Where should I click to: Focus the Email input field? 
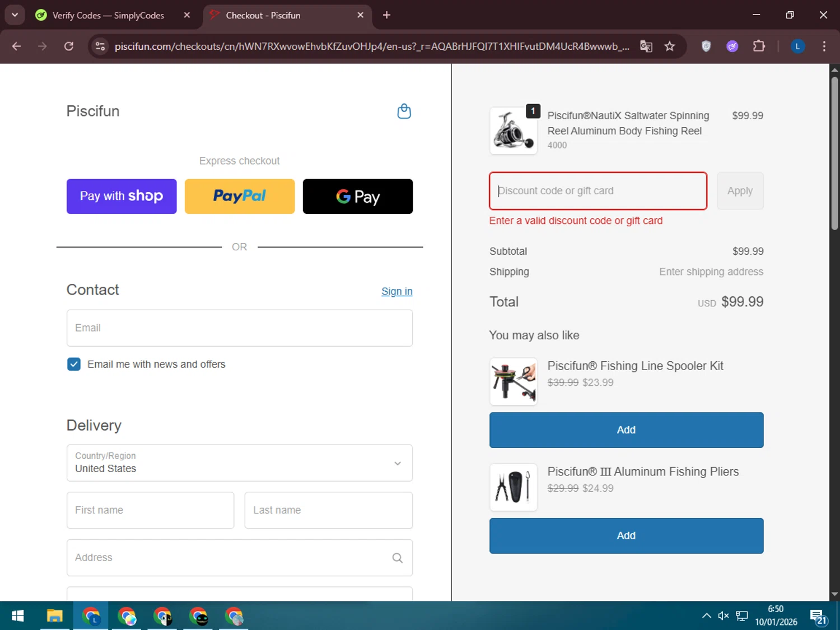tap(240, 328)
